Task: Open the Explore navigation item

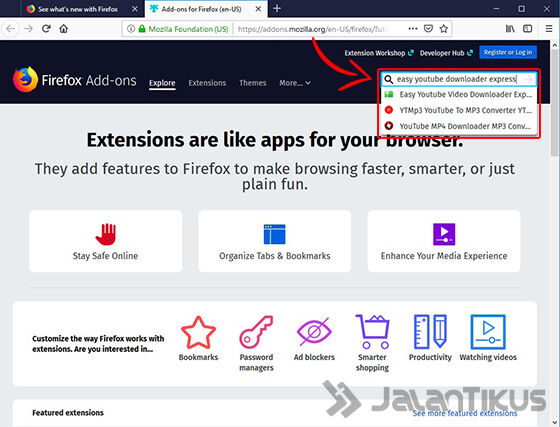Action: click(162, 83)
